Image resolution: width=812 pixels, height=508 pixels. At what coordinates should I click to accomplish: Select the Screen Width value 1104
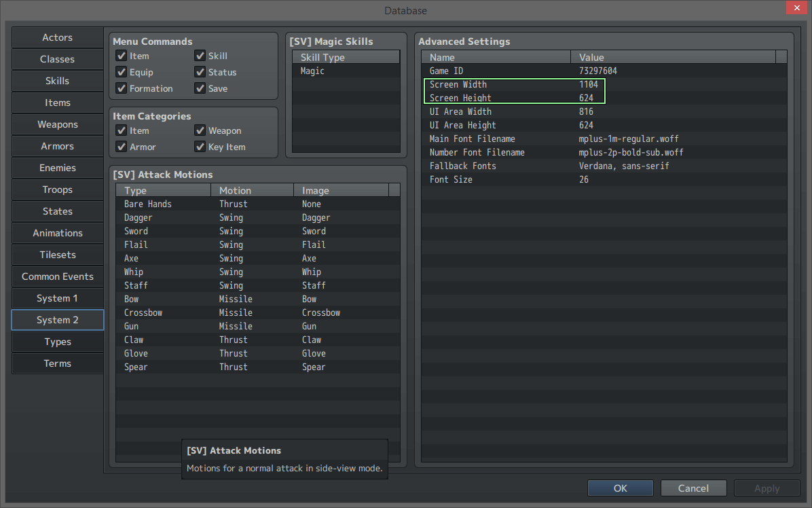[x=588, y=84]
